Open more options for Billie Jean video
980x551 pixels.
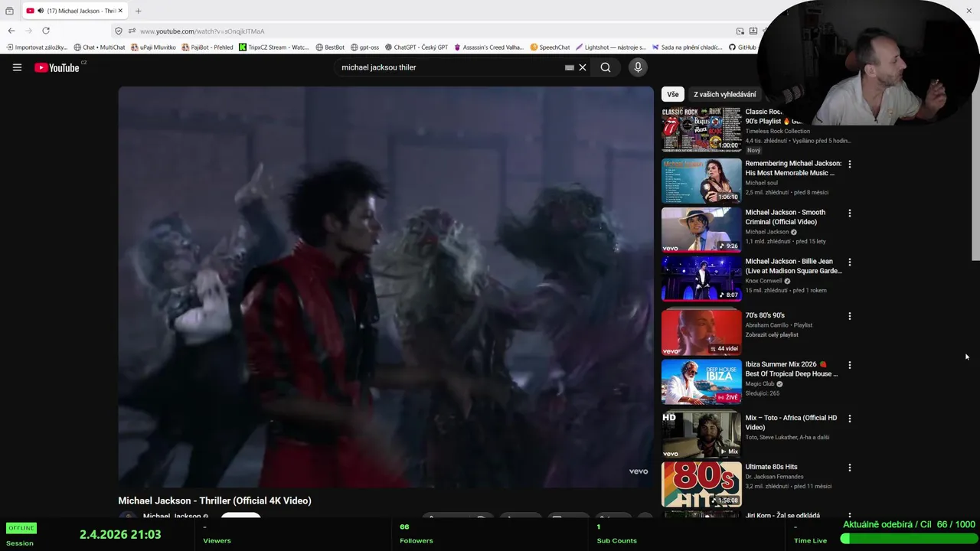pos(849,262)
